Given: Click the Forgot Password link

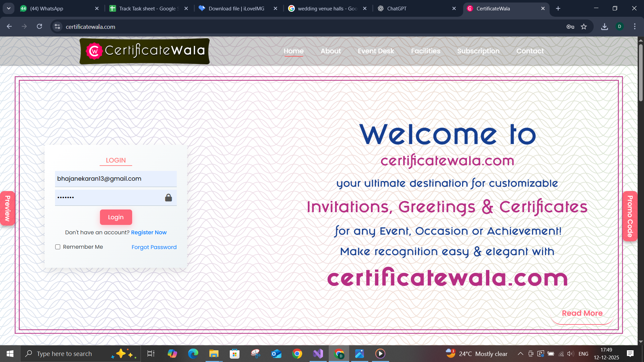Looking at the screenshot, I should coord(154,247).
